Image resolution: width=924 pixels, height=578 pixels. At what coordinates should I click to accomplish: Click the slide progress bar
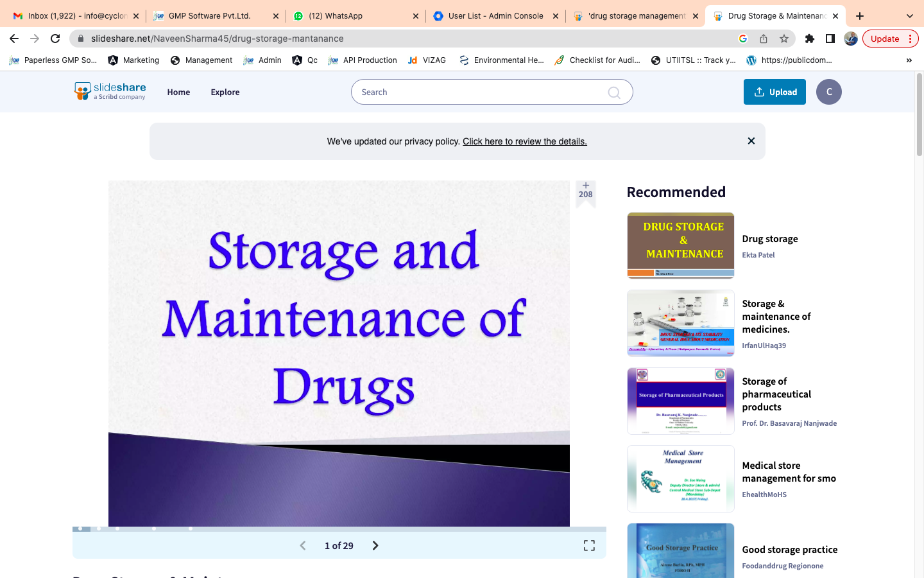click(x=339, y=529)
